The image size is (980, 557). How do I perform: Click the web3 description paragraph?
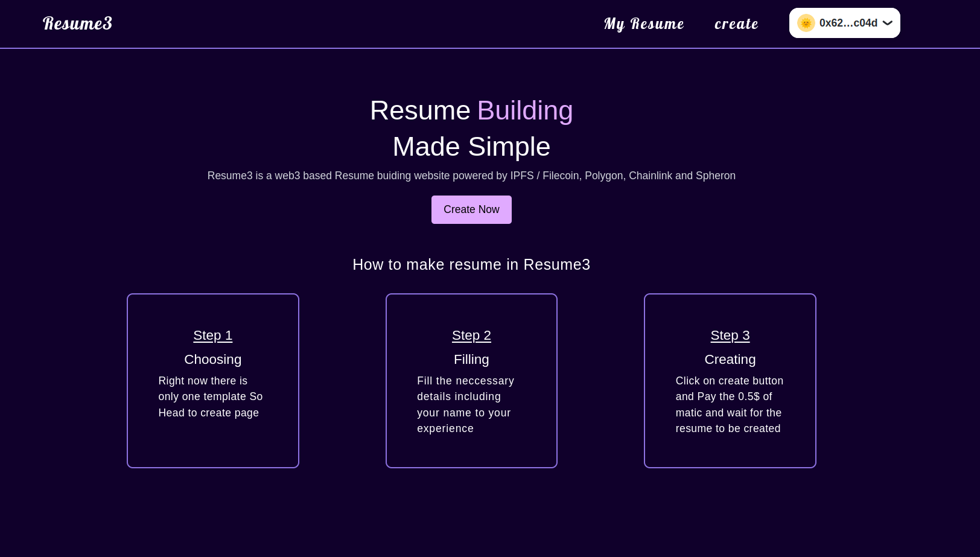click(471, 176)
